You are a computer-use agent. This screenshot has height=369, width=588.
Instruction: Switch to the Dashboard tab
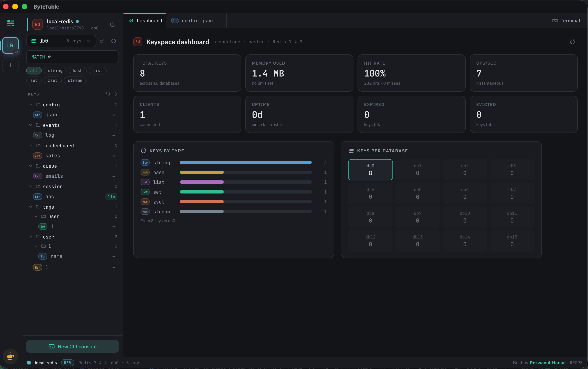[145, 21]
